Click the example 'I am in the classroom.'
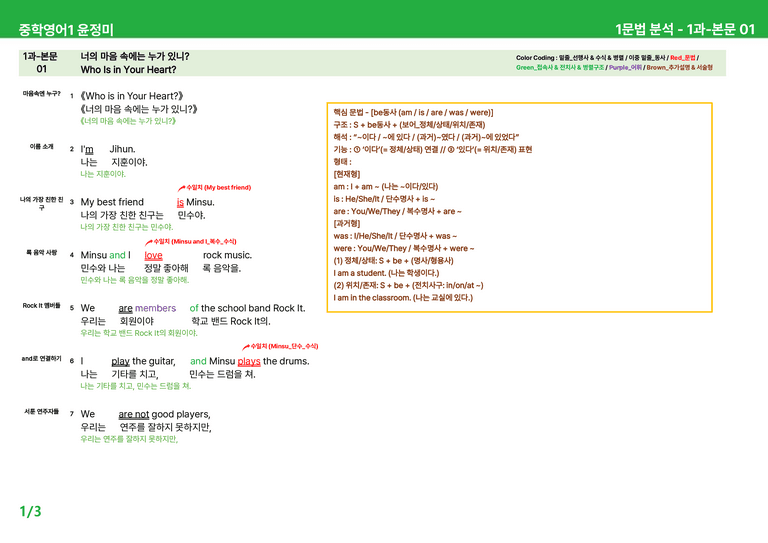 [x=372, y=298]
